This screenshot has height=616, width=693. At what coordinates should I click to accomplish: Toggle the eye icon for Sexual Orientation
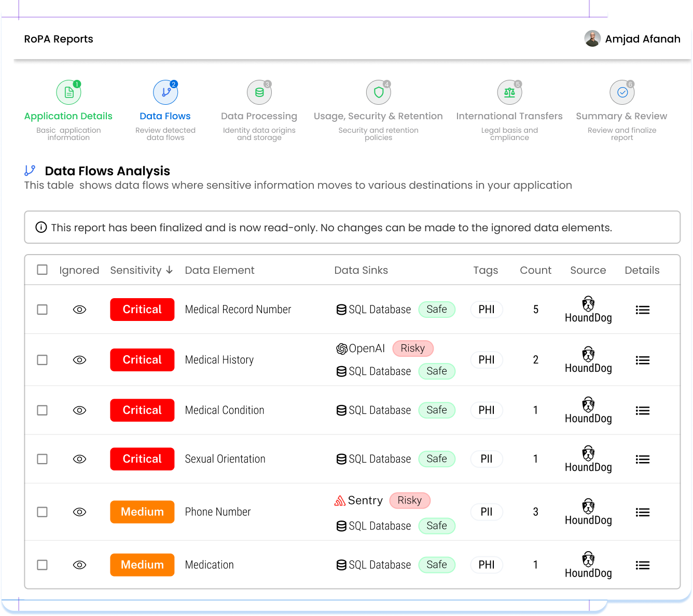coord(79,459)
